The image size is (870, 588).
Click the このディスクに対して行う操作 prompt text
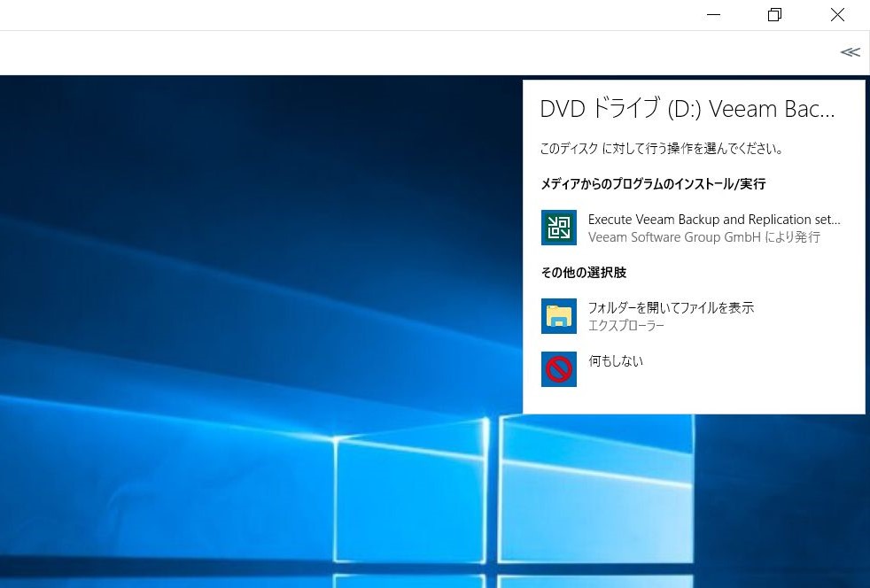[662, 148]
